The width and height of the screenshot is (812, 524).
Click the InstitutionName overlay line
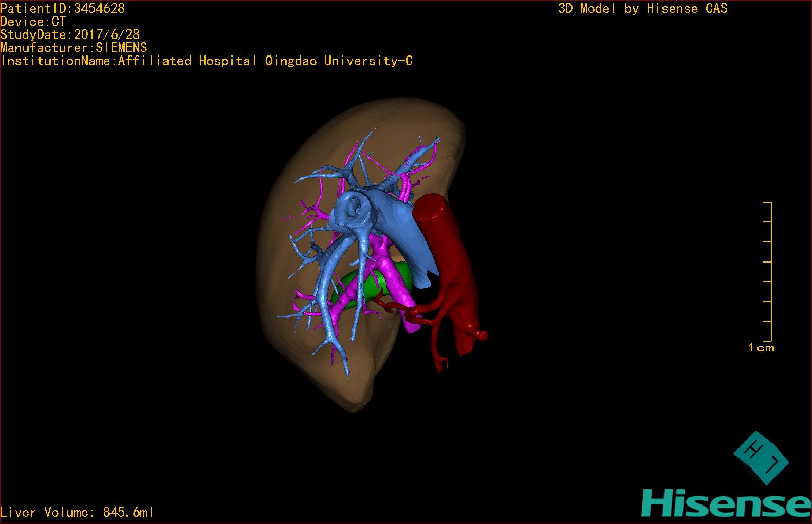[206, 61]
